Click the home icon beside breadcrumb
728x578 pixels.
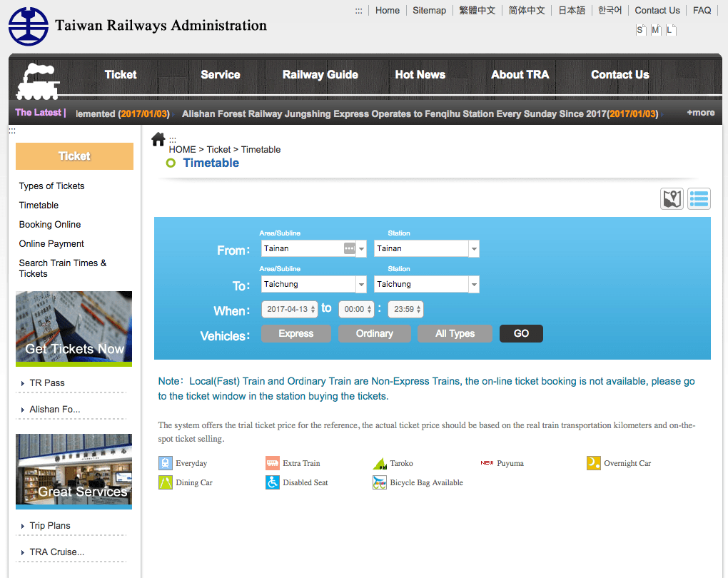point(158,139)
